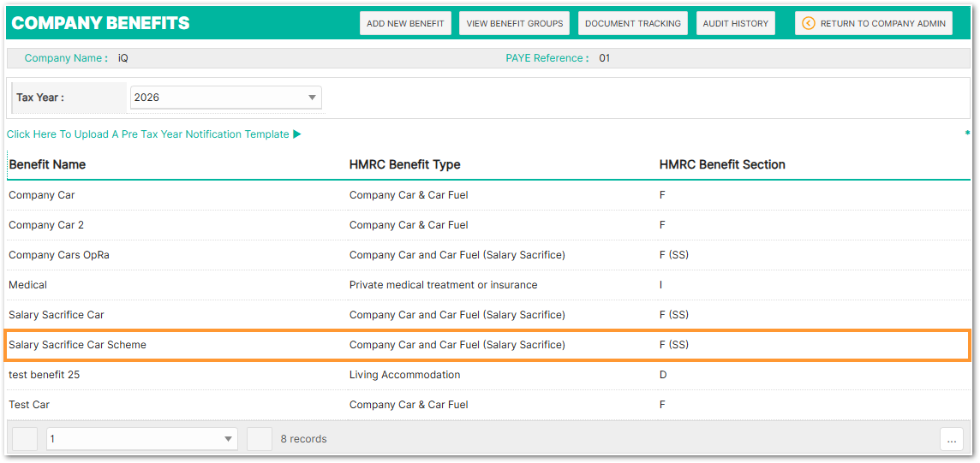Open View Benefit Groups
The image size is (980, 463).
515,23
